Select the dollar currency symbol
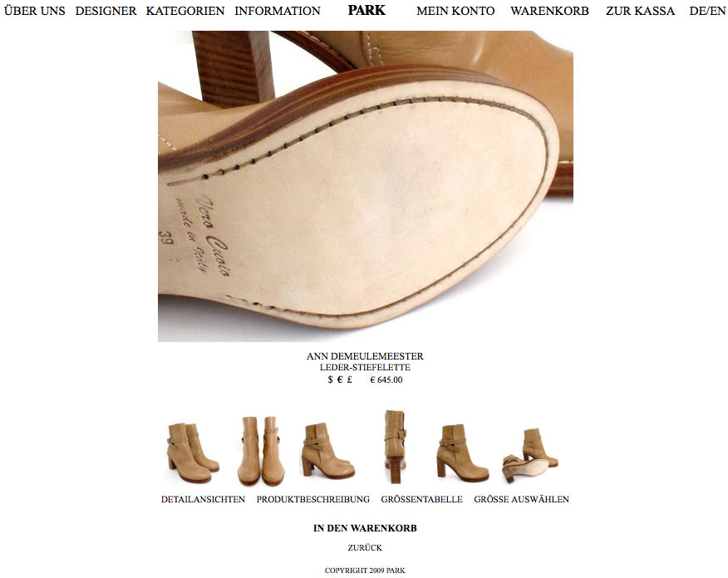This screenshot has width=728, height=578. 330,380
